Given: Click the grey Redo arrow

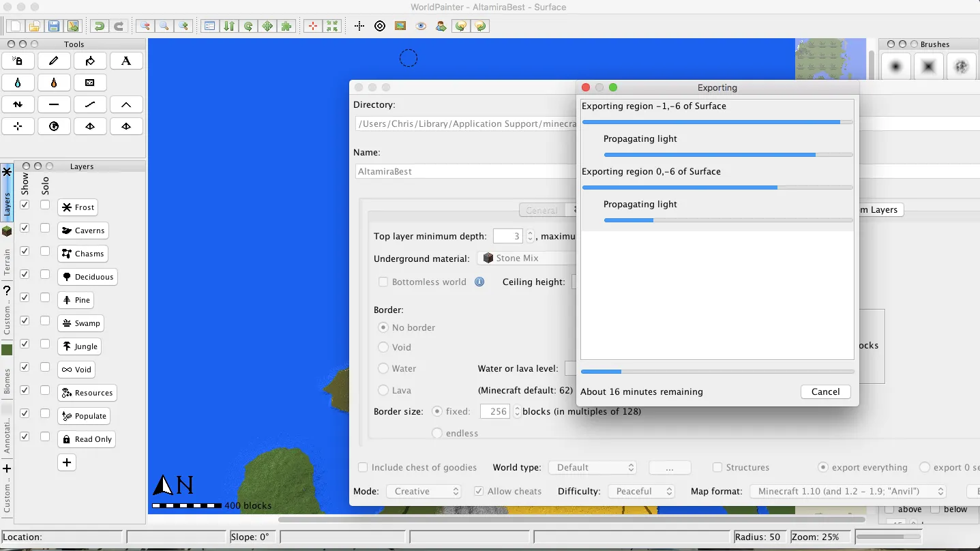Looking at the screenshot, I should click(x=118, y=26).
